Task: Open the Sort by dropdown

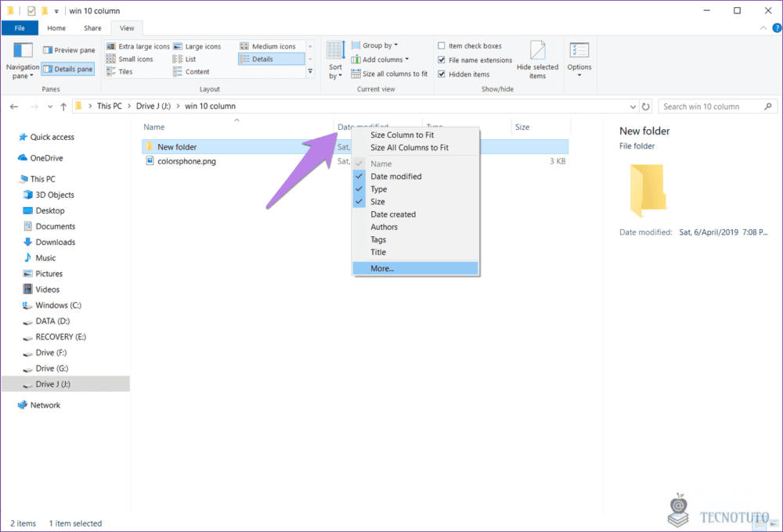Action: coord(336,60)
